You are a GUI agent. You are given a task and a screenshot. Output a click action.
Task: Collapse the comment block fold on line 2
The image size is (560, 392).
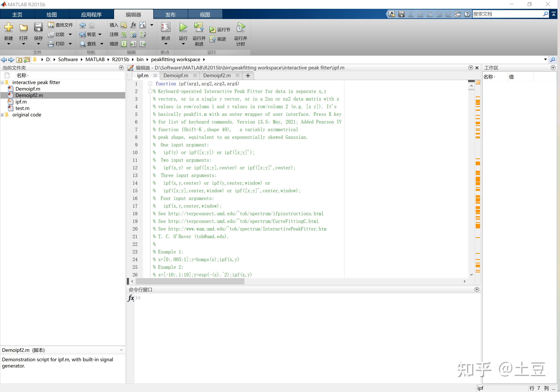(x=150, y=91)
